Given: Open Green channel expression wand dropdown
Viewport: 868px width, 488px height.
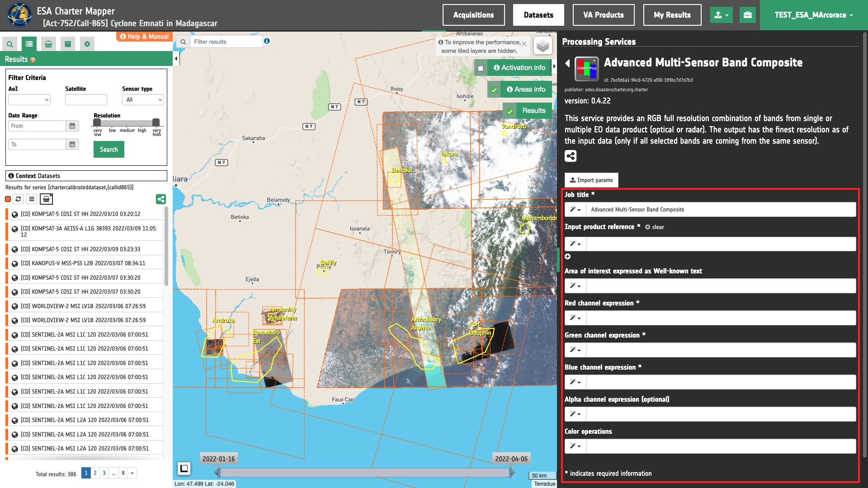Looking at the screenshot, I should point(576,350).
